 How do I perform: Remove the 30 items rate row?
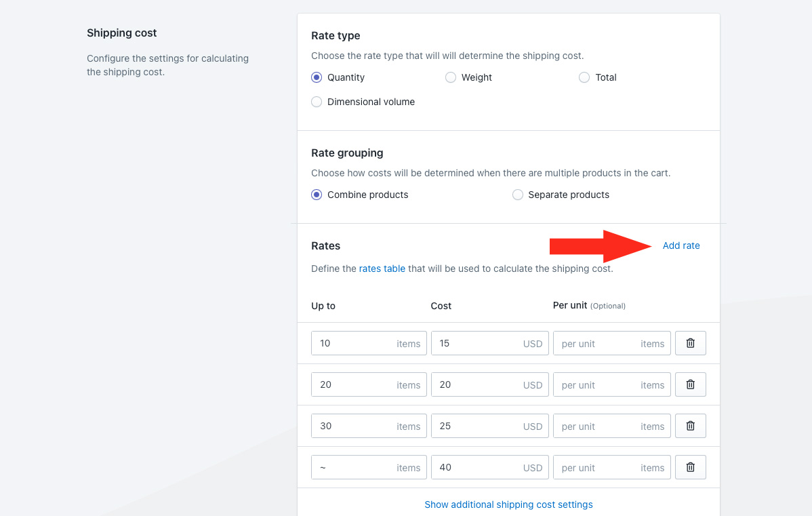(690, 426)
